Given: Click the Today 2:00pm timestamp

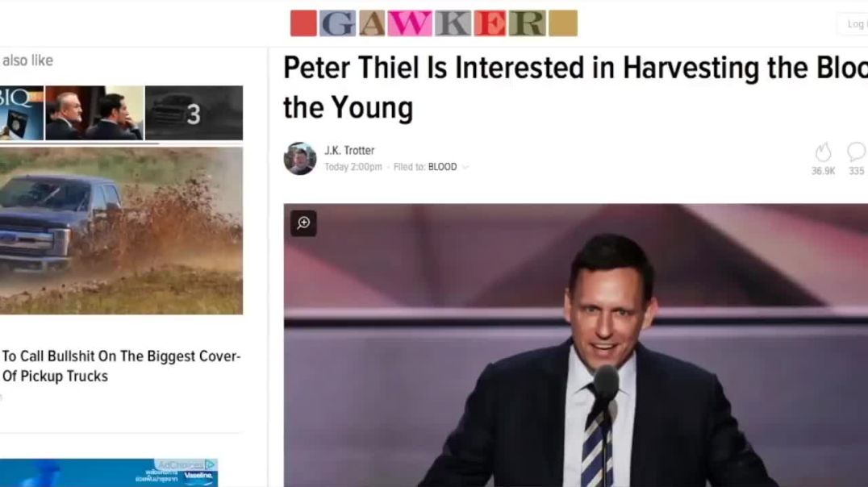Looking at the screenshot, I should [x=353, y=167].
